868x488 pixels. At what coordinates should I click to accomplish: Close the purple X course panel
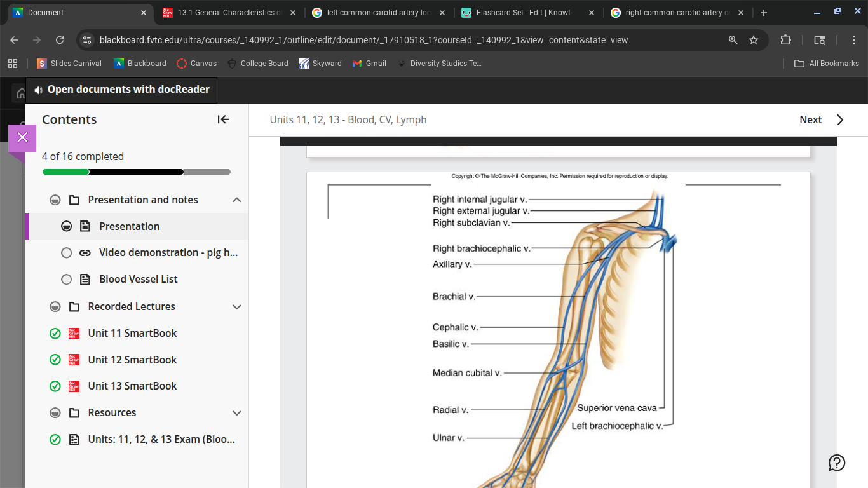pyautogui.click(x=22, y=138)
